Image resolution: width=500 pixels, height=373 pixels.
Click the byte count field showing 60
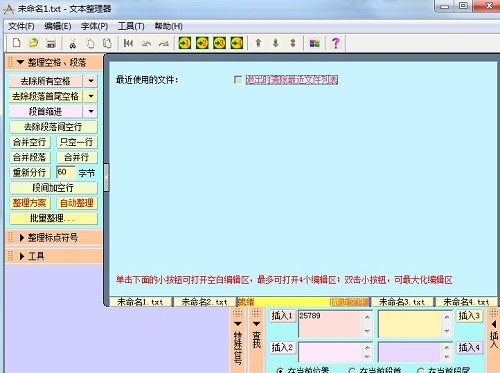(x=66, y=172)
